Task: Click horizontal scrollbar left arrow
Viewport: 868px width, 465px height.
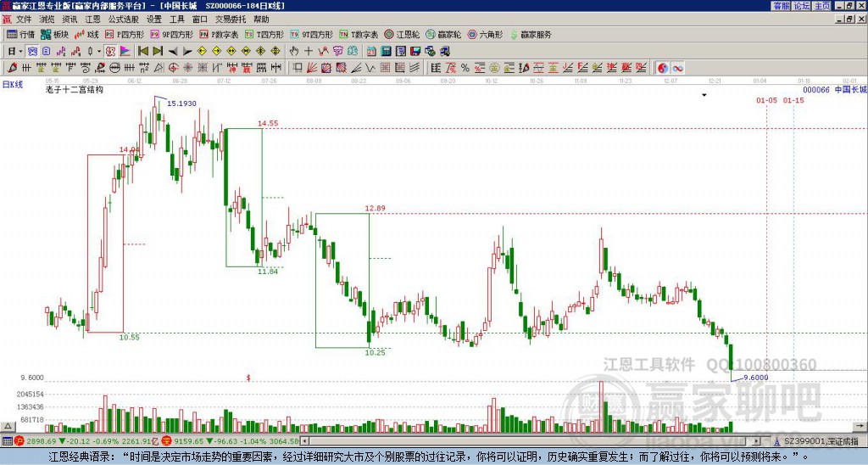Action: [304, 441]
